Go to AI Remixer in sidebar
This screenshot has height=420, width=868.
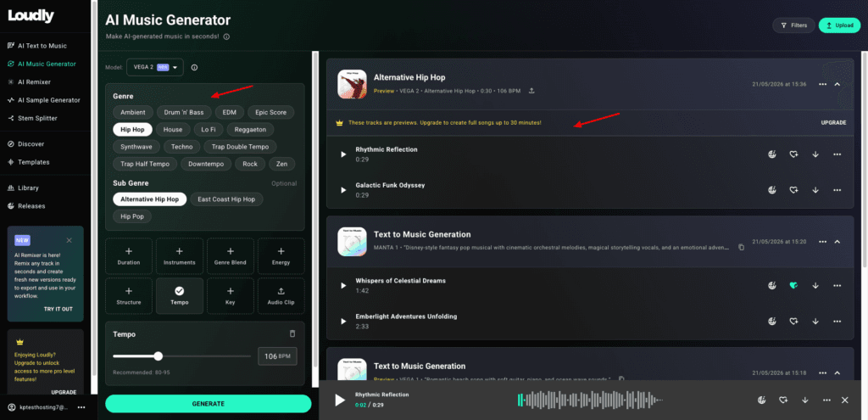point(34,81)
